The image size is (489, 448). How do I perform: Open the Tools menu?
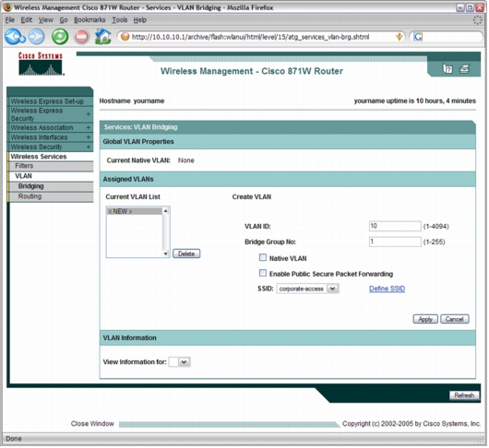click(120, 20)
